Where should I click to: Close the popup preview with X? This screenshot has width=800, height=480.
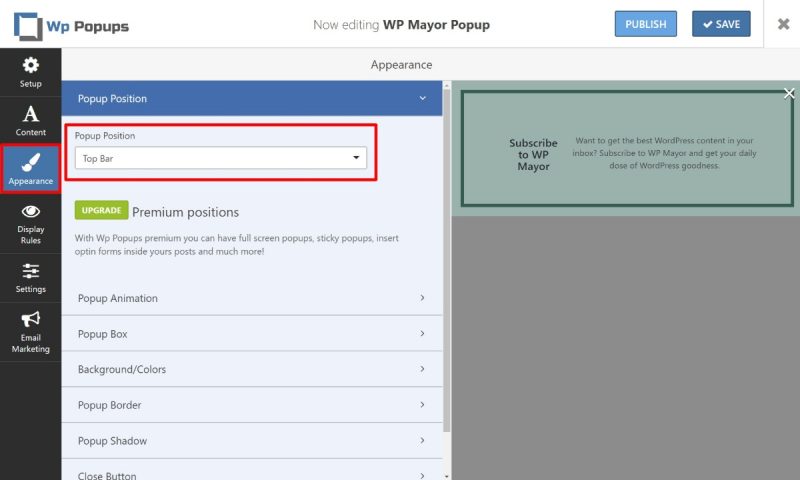789,93
